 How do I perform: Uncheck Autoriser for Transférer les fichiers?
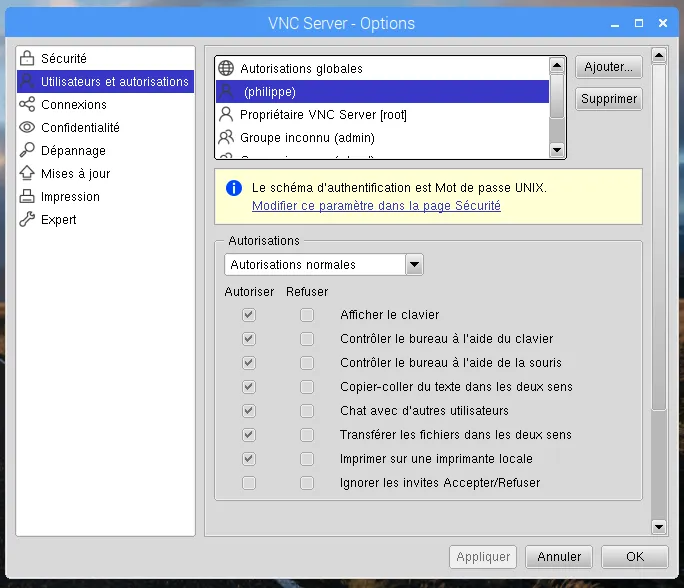click(x=249, y=434)
